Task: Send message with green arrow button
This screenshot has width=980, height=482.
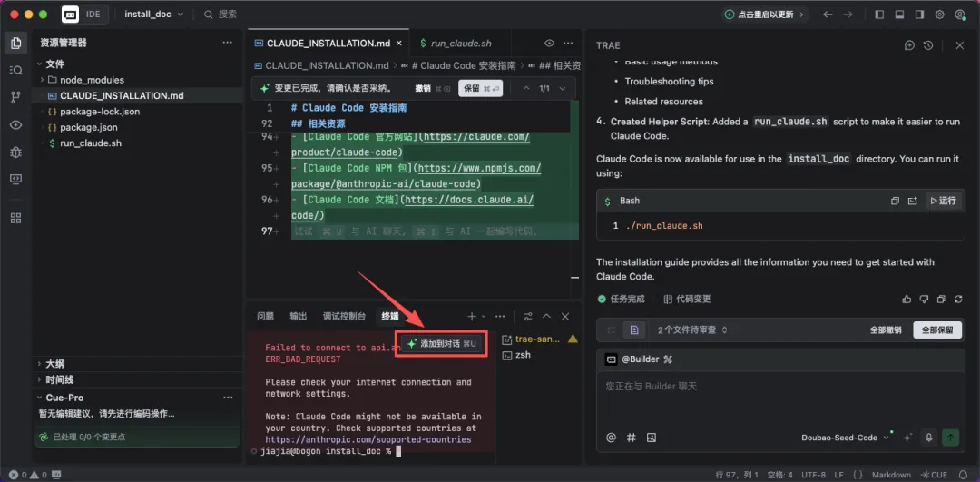Action: coord(951,438)
